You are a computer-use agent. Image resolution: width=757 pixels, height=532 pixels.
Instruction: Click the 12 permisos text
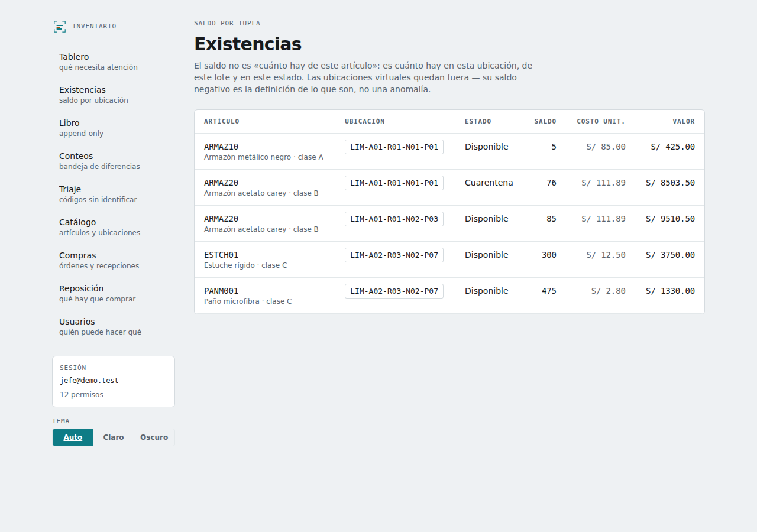(x=82, y=394)
